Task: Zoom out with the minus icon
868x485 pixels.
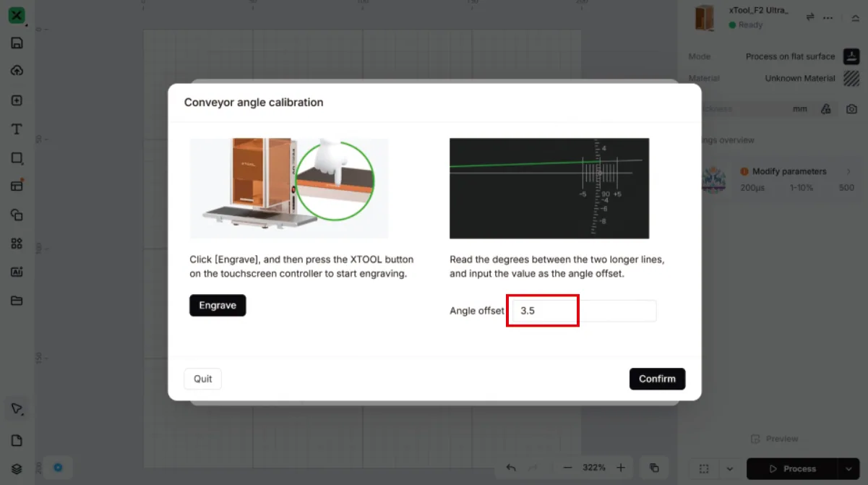Action: coord(567,468)
